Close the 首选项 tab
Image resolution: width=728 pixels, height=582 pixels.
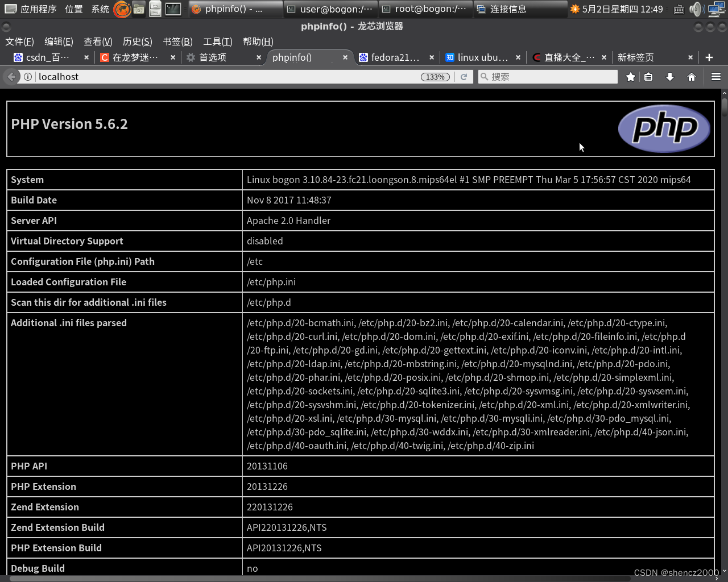[259, 57]
